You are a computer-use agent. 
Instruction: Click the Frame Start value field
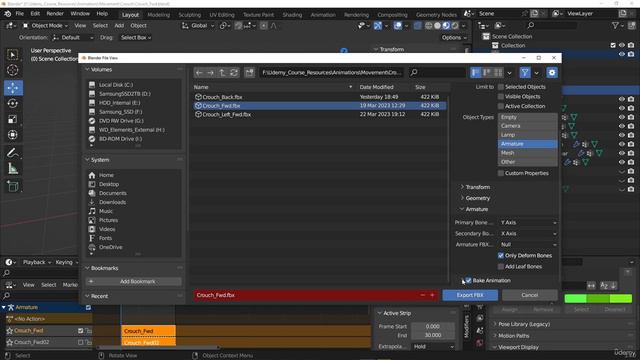pyautogui.click(x=433, y=327)
